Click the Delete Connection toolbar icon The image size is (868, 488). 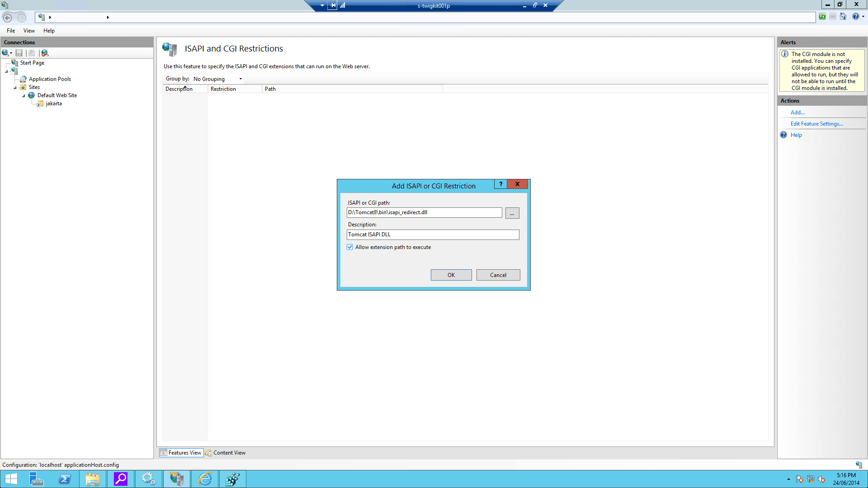[45, 53]
